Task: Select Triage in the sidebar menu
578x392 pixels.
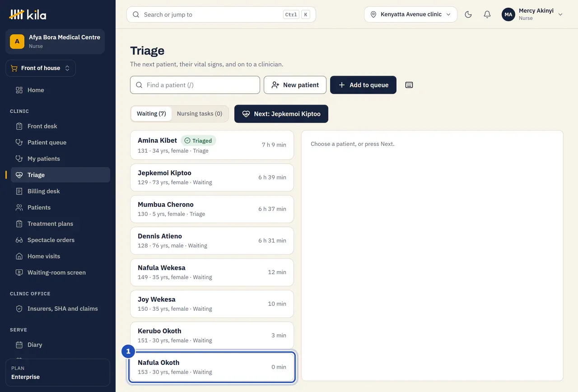Action: (x=60, y=175)
